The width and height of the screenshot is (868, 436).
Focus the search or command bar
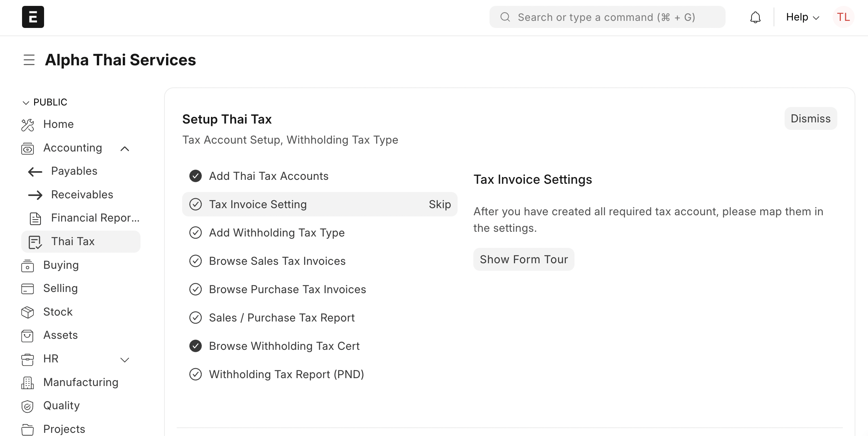click(x=607, y=17)
